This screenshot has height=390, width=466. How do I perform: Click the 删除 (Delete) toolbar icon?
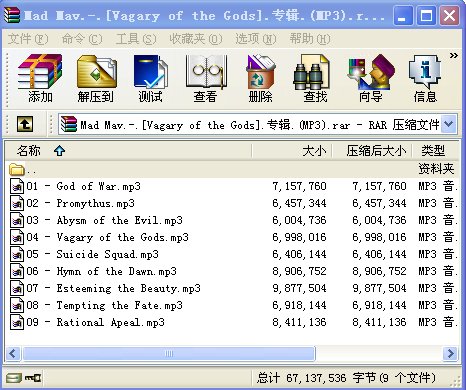pos(260,78)
